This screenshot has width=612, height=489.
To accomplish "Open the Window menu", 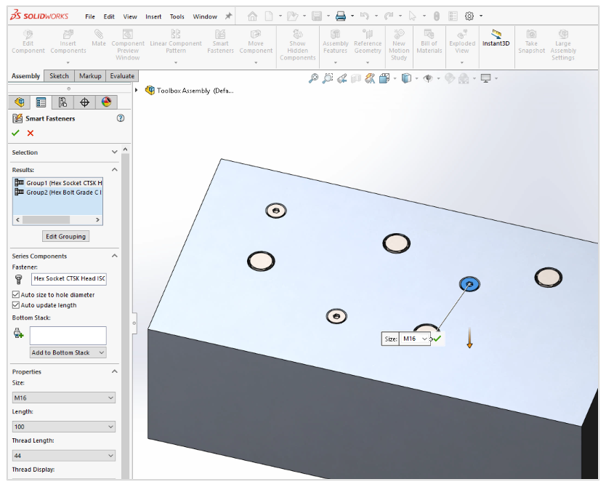I will point(205,16).
